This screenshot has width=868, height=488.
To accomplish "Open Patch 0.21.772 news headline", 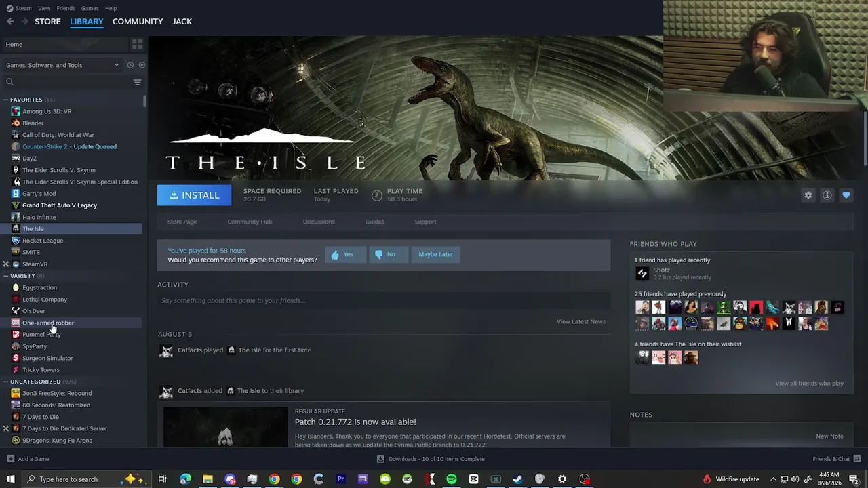I will coord(355,422).
